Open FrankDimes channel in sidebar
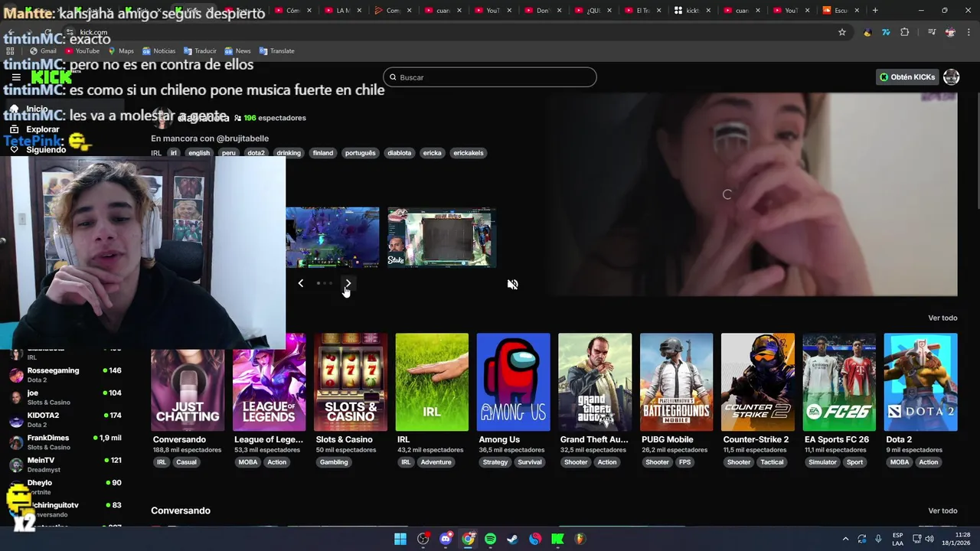Screen dimensions: 980x551 [x=65, y=442]
